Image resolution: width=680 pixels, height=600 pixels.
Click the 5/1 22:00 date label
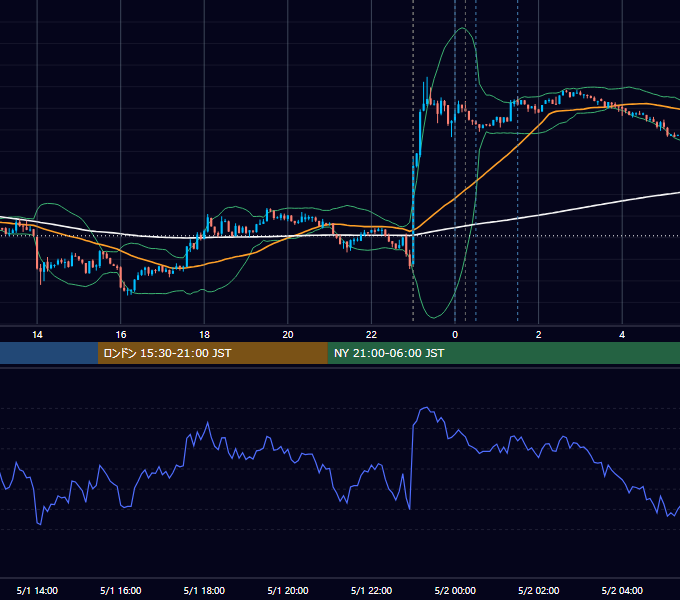pos(371,590)
